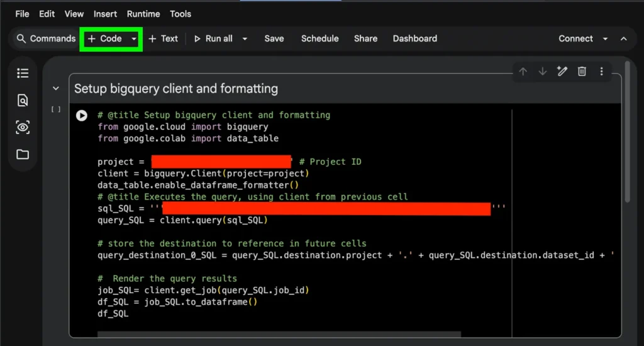Expand the Code dropdown arrow

click(x=134, y=39)
